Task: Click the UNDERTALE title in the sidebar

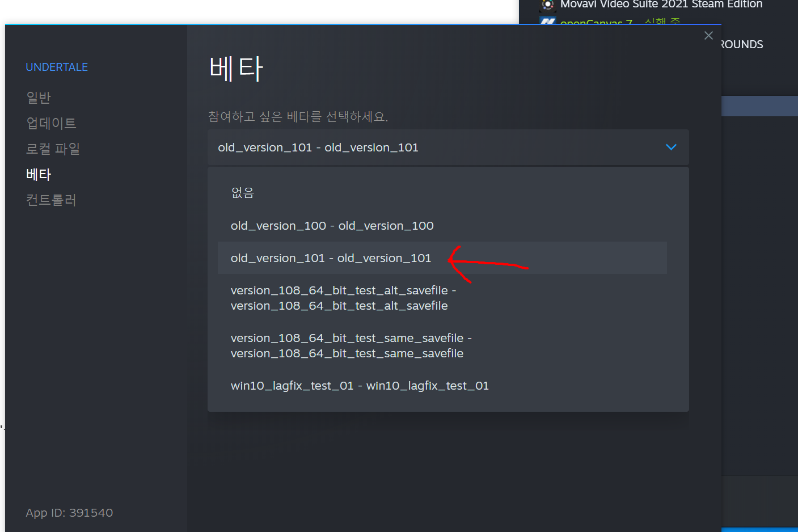Action: pyautogui.click(x=57, y=67)
